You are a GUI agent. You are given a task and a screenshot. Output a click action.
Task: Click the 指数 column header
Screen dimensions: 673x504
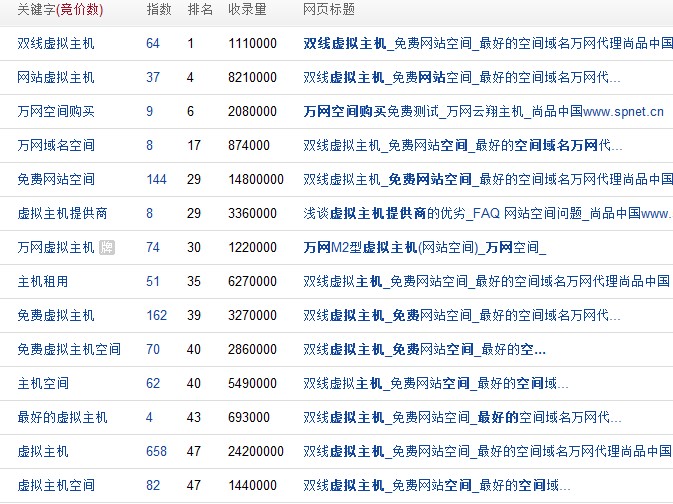point(159,9)
